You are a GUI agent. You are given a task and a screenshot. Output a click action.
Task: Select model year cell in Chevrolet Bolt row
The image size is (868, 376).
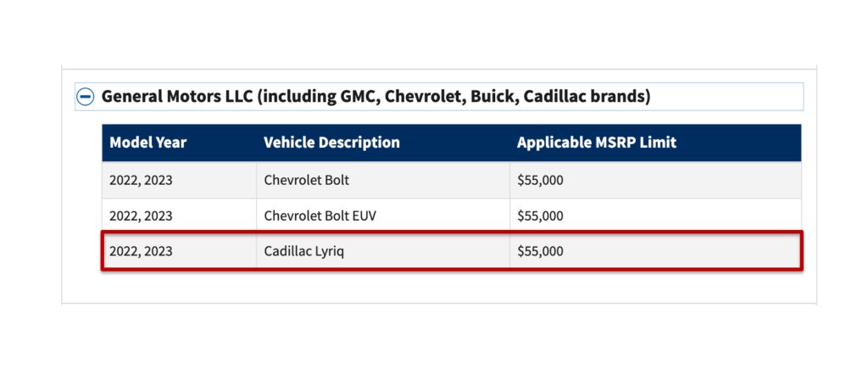180,180
